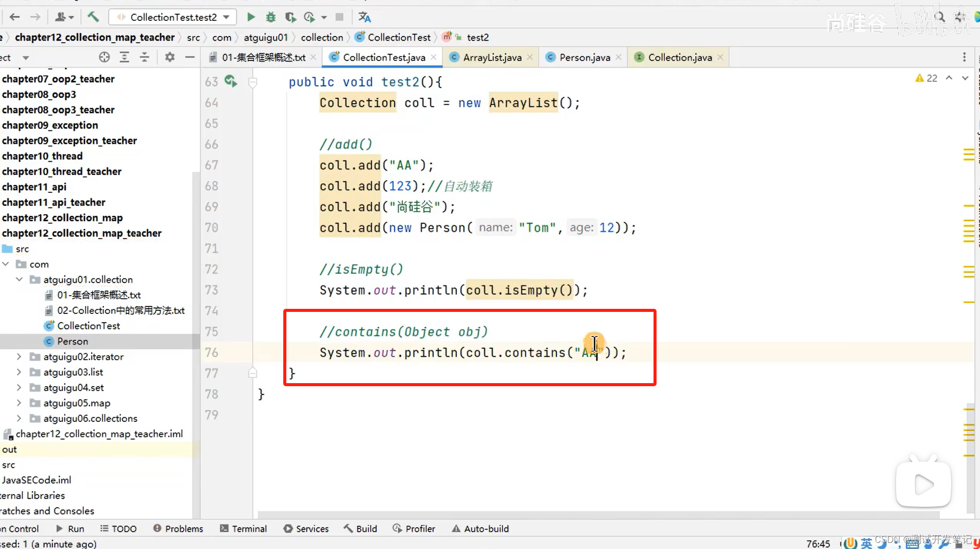The width and height of the screenshot is (980, 549).
Task: Switch to 01-集合框架概述.txt tab
Action: coord(263,57)
